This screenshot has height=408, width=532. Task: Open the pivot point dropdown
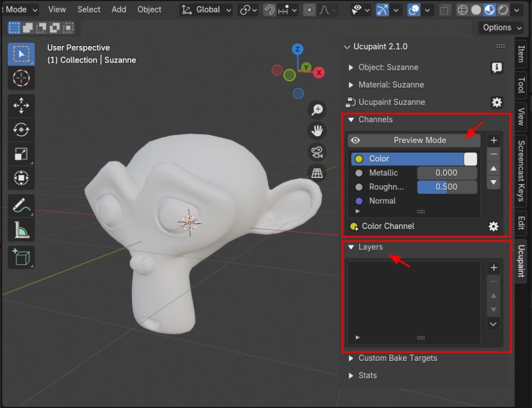tap(248, 10)
